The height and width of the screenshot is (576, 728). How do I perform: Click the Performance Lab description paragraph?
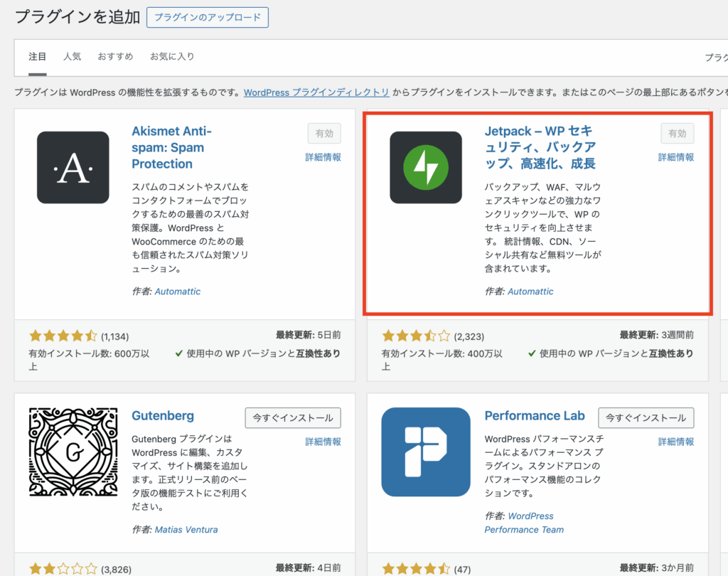(544, 466)
